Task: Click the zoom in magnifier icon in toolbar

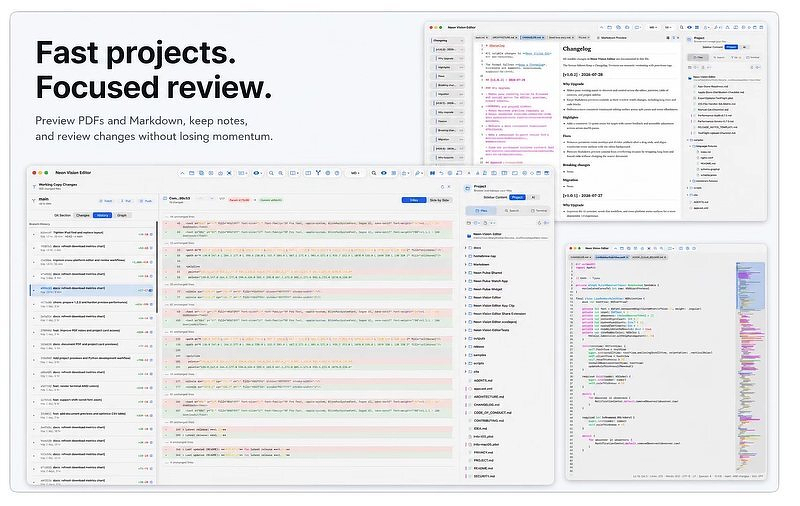Action: (x=280, y=173)
